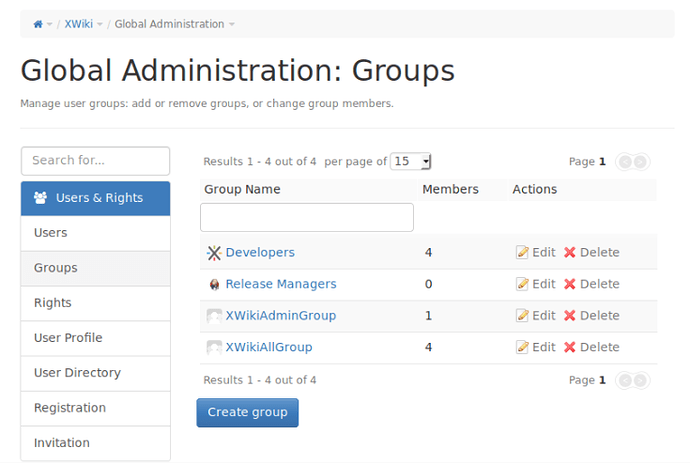Open the XWikiAllGroup link
The height and width of the screenshot is (464, 690).
269,347
